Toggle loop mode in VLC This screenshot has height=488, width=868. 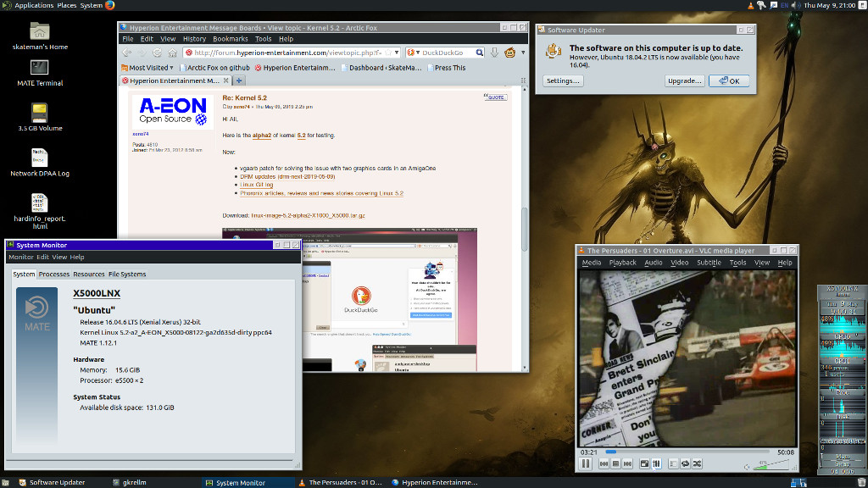click(x=685, y=463)
